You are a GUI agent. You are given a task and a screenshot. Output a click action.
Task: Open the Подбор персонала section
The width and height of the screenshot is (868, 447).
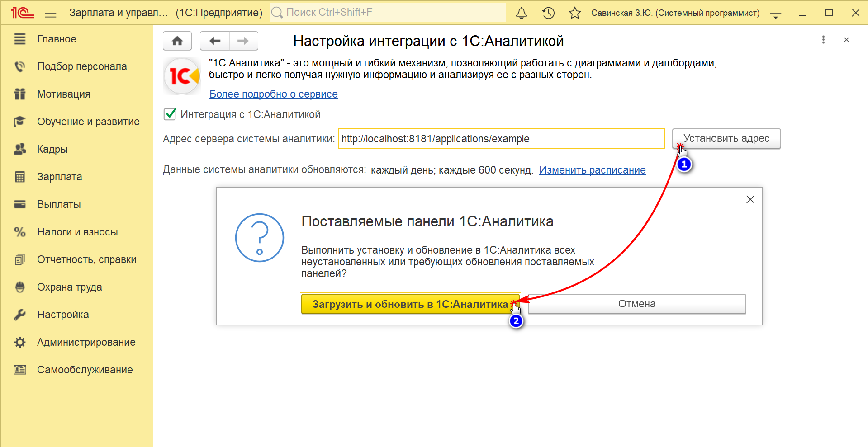coord(82,66)
